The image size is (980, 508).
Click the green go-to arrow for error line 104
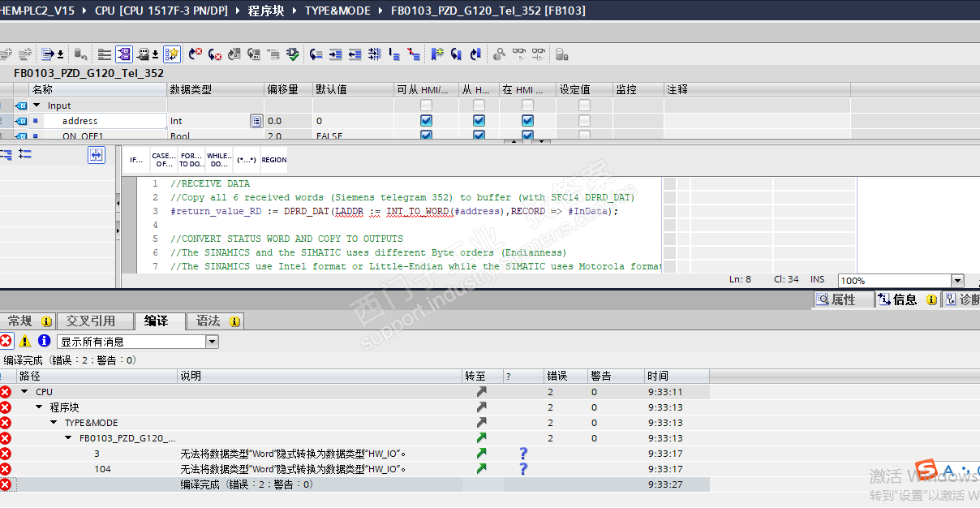[x=482, y=469]
